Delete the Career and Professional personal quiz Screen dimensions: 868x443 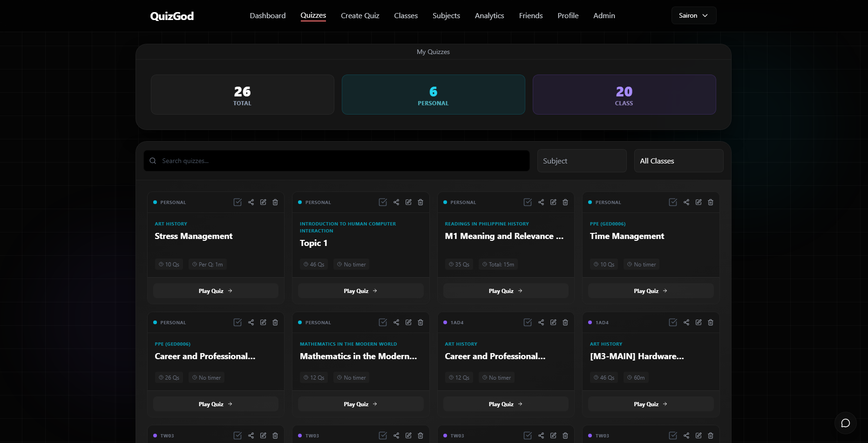tap(275, 322)
